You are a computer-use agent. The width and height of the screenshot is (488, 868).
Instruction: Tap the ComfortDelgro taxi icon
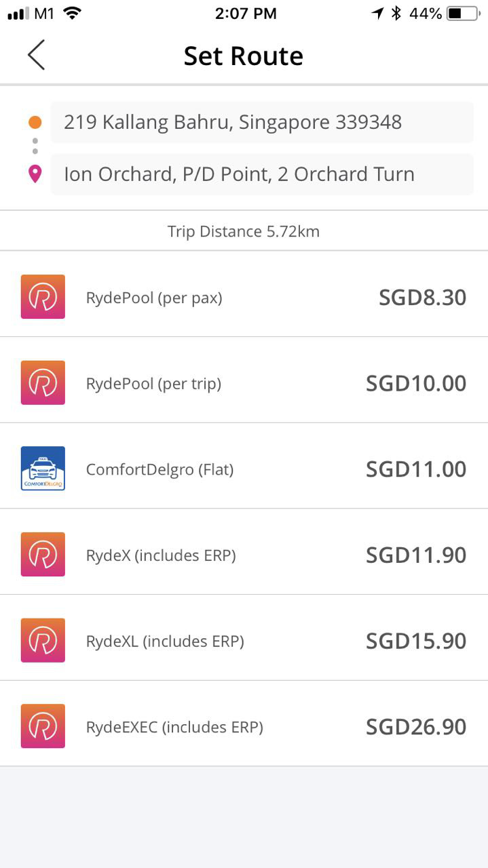(x=43, y=469)
